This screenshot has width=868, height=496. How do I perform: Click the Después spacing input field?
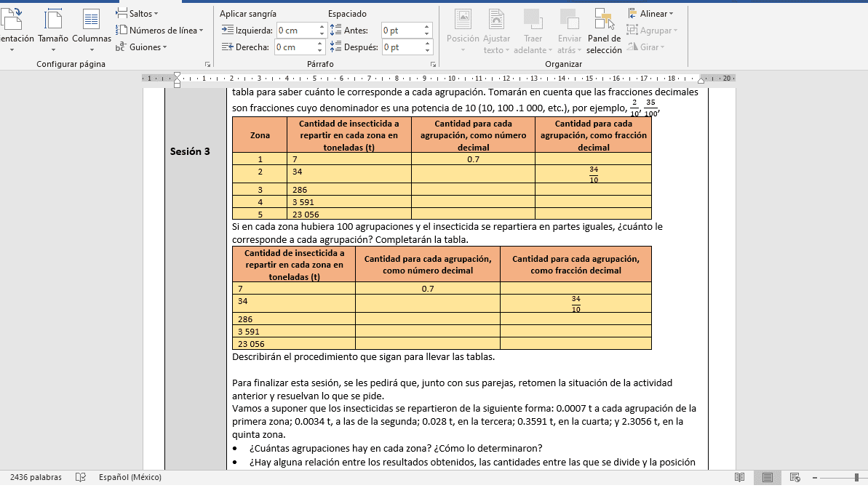[402, 47]
